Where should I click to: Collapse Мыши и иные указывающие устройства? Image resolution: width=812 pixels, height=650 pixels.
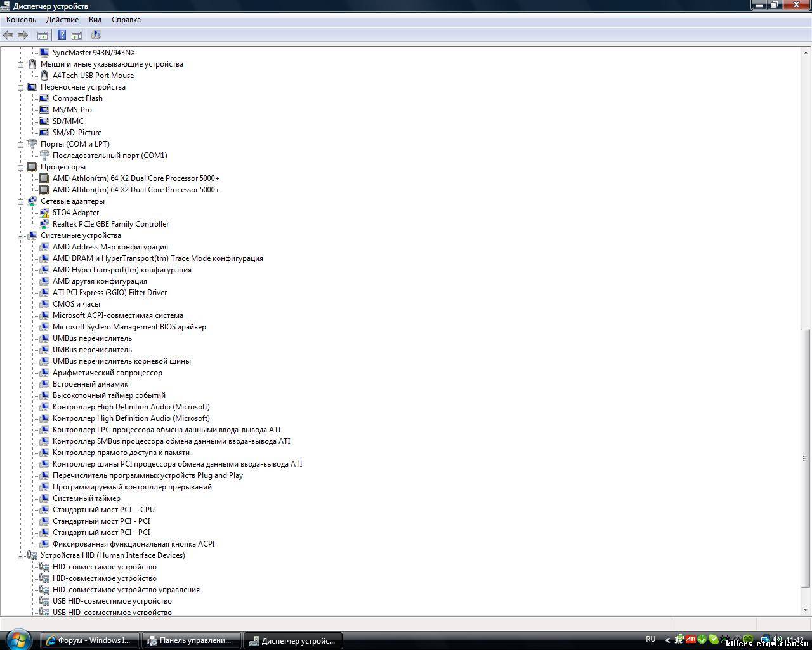[x=20, y=64]
